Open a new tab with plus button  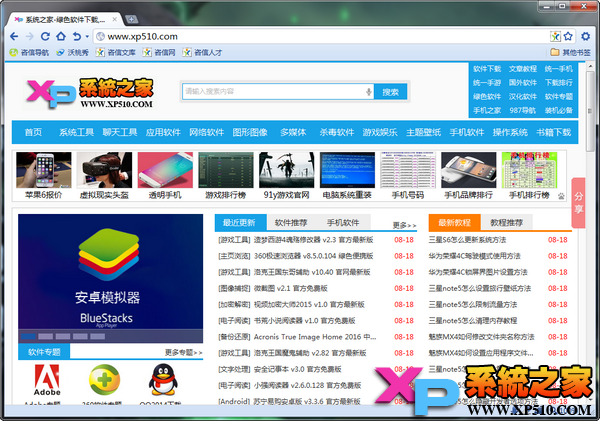131,19
